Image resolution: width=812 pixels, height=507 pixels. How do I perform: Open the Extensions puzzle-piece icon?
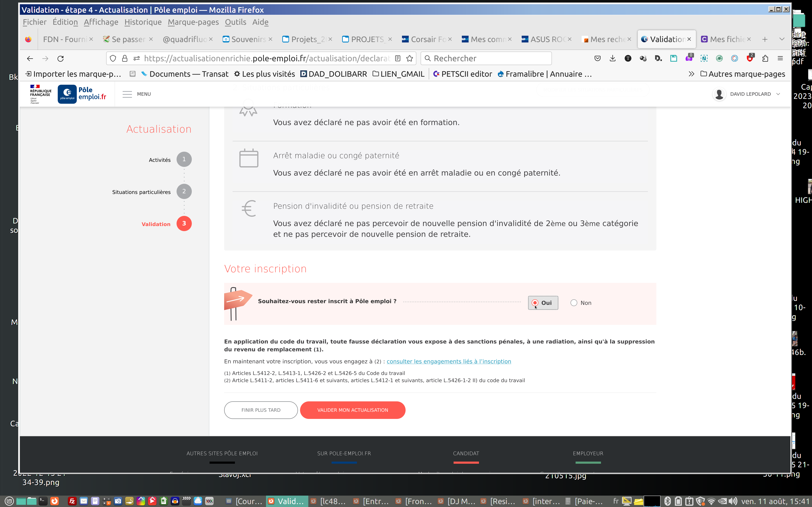[765, 59]
